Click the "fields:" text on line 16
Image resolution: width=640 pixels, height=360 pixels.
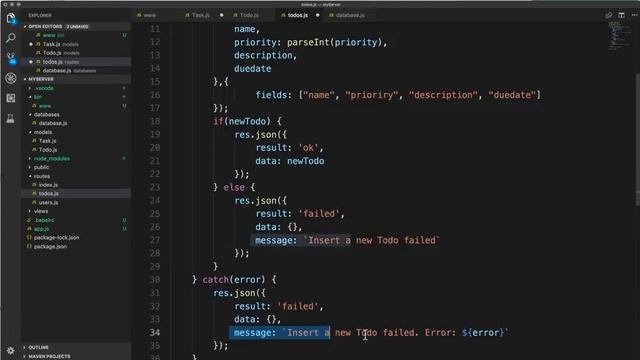pyautogui.click(x=273, y=95)
